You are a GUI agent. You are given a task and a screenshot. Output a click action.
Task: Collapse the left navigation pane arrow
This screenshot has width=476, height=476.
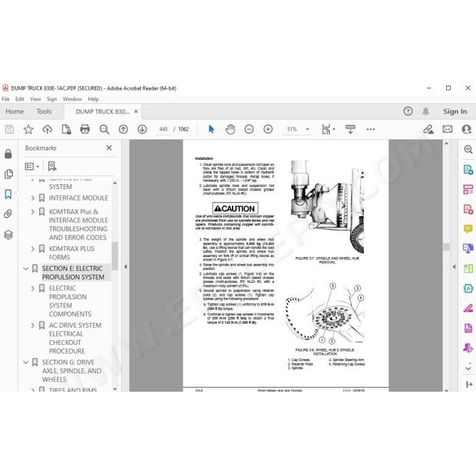pos(125,267)
